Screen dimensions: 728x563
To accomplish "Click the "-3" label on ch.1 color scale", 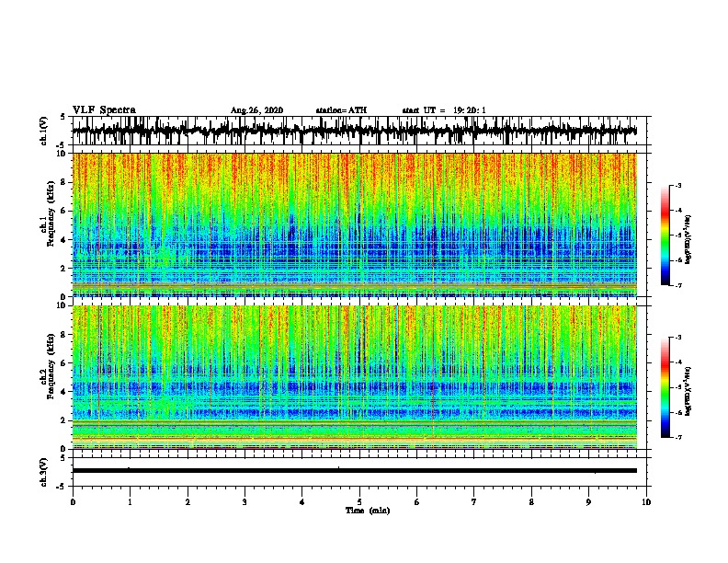I will [677, 185].
